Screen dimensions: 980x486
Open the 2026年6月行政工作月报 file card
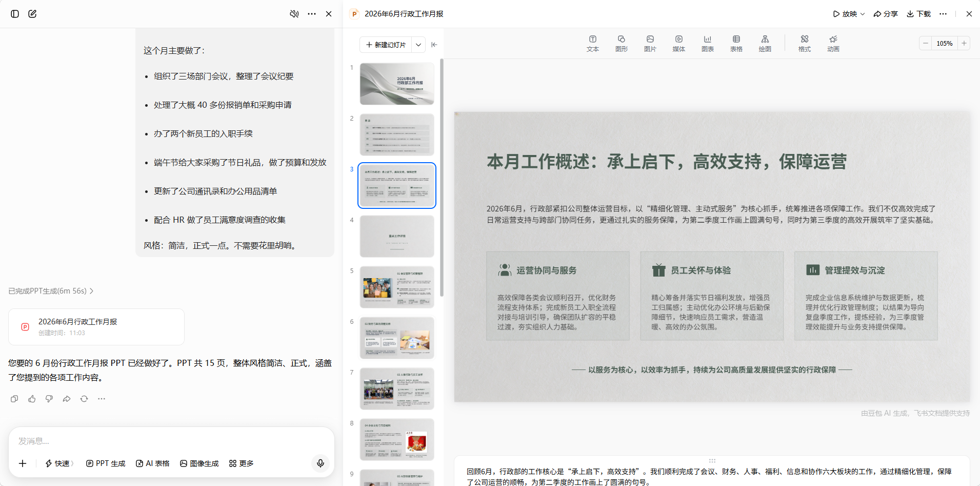96,327
